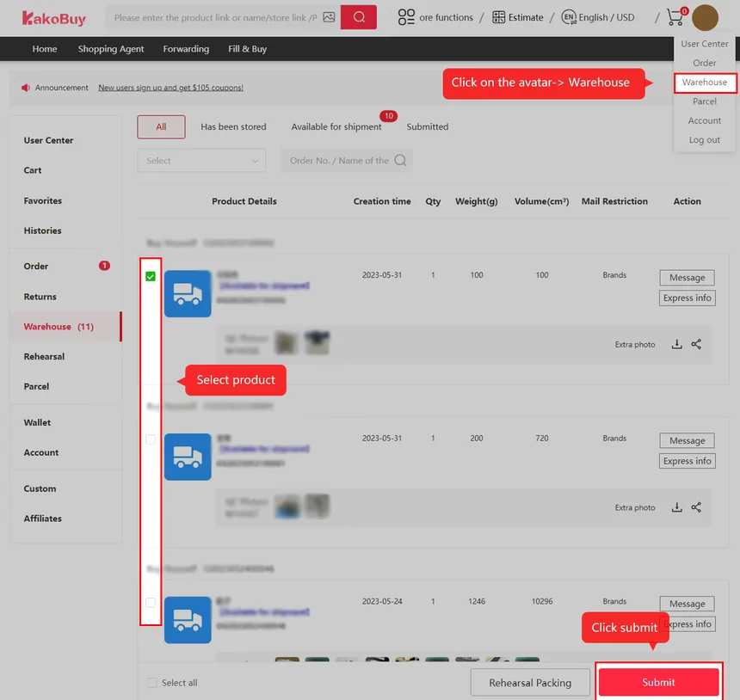
Task: Click Message for the weight 200 item
Action: (x=688, y=441)
